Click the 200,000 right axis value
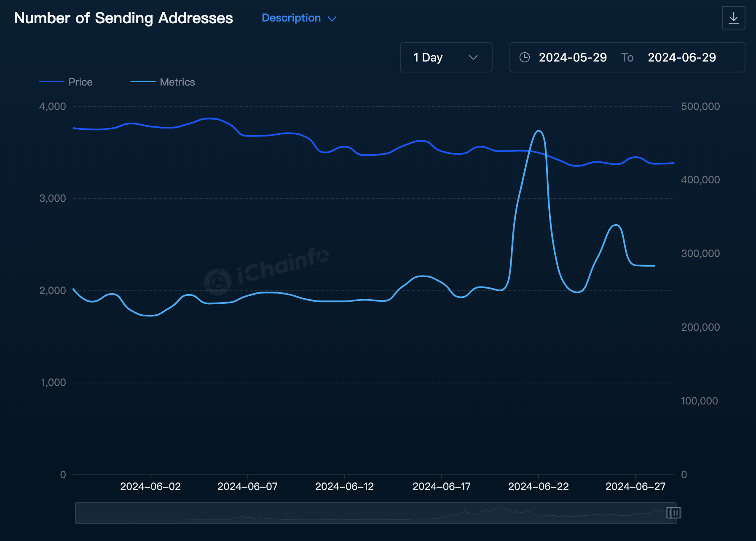The image size is (756, 541). [x=700, y=327]
